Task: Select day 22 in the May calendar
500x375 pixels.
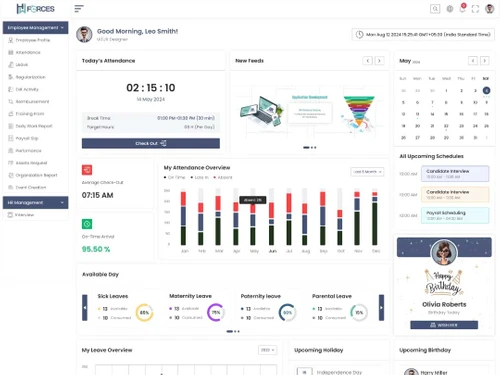Action: click(446, 126)
